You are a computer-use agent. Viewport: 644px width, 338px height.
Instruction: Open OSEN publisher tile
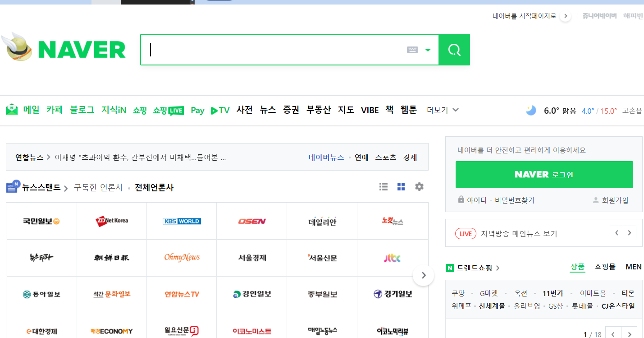coord(252,221)
